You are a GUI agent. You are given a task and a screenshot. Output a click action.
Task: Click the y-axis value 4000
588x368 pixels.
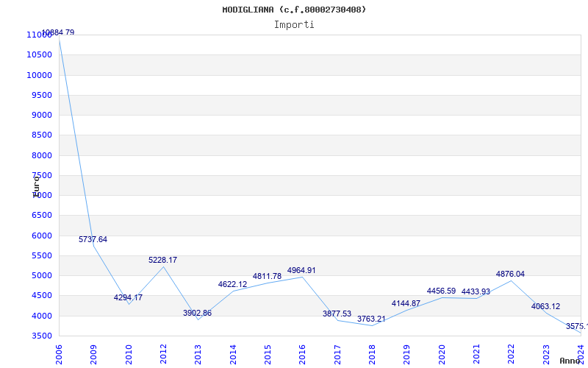click(41, 316)
